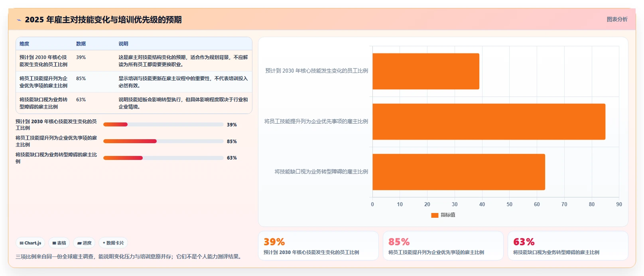Click the 63% cell in the table
Screen dimensions: 644x276
[81, 100]
